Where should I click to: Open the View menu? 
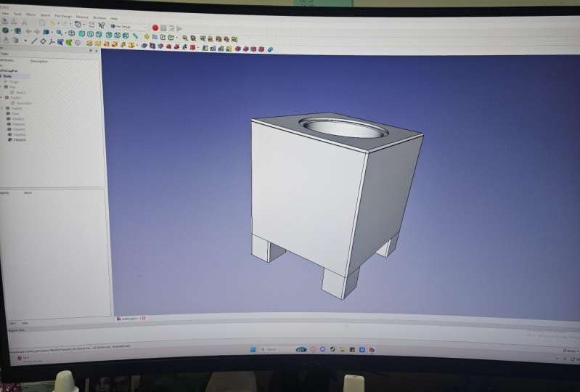pos(5,13)
